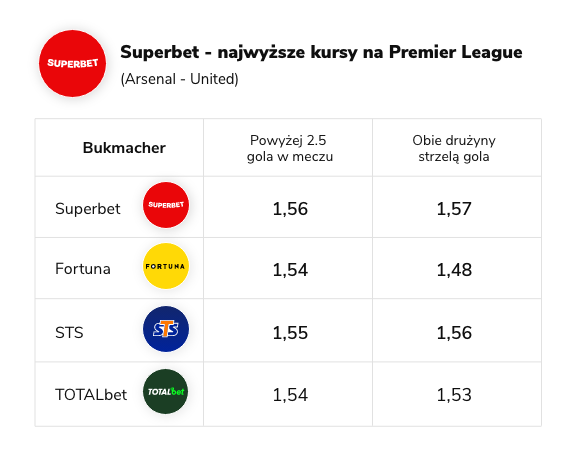Select the TOTALbet bookmaker name

91,395
